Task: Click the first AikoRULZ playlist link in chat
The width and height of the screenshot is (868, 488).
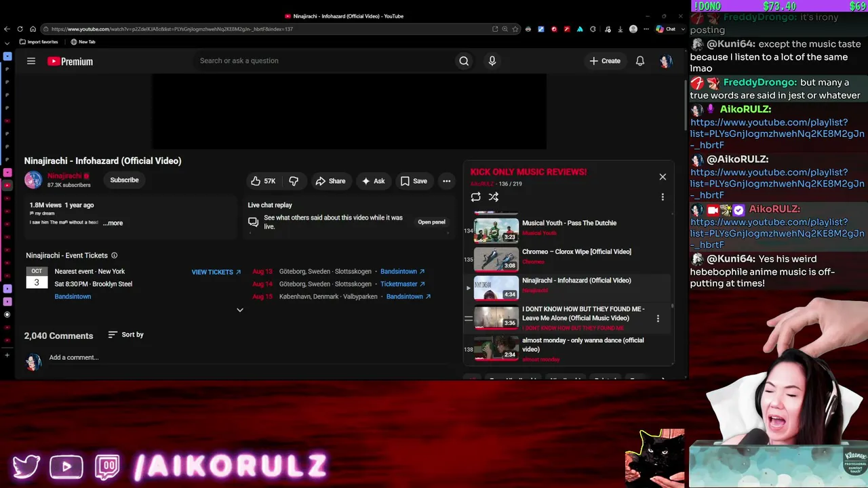Action: [x=777, y=134]
